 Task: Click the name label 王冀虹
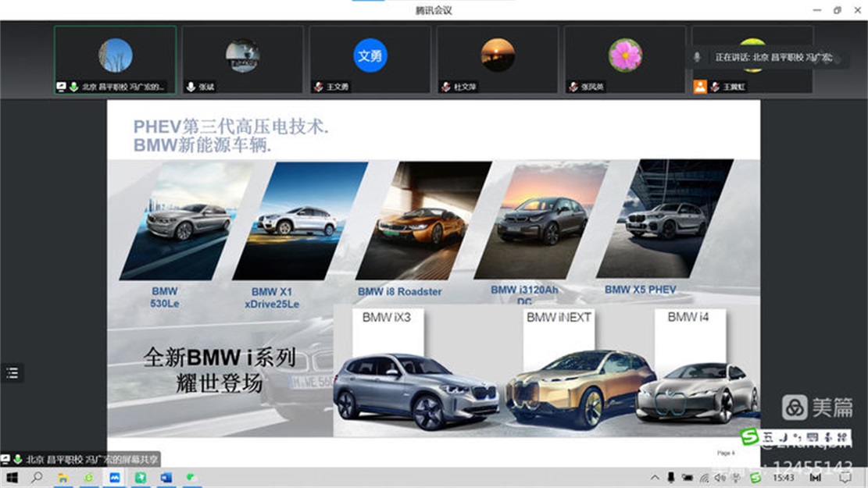[x=734, y=87]
